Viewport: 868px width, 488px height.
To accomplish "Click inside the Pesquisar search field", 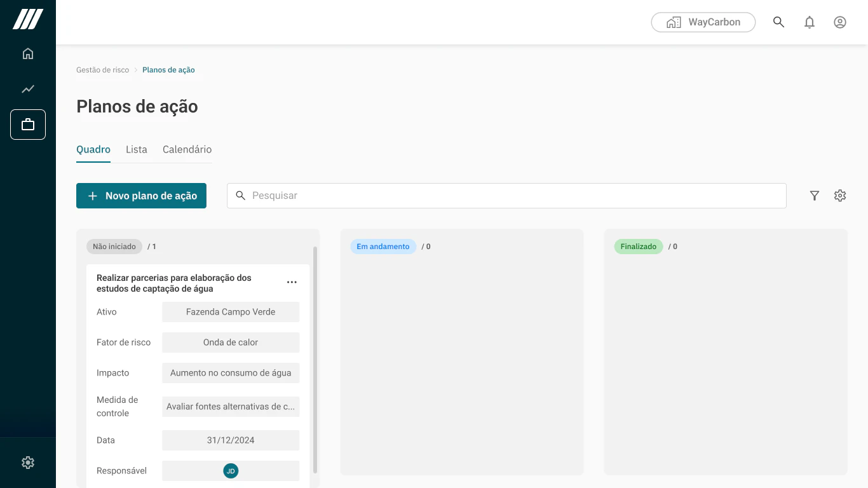I will click(x=445, y=196).
